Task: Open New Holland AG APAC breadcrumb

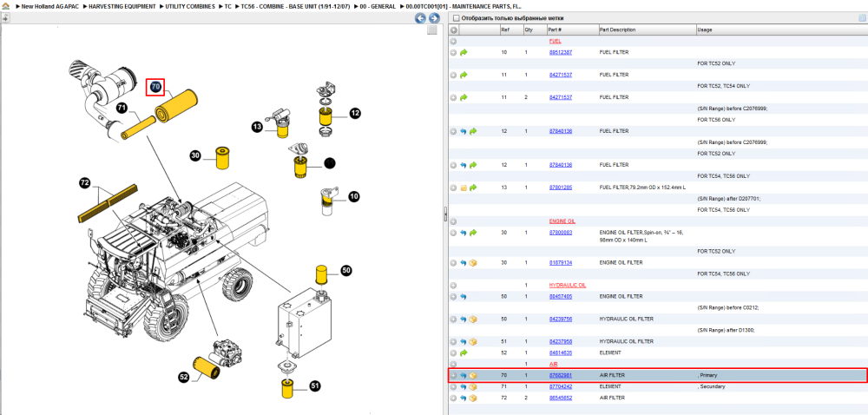Action: pos(51,7)
